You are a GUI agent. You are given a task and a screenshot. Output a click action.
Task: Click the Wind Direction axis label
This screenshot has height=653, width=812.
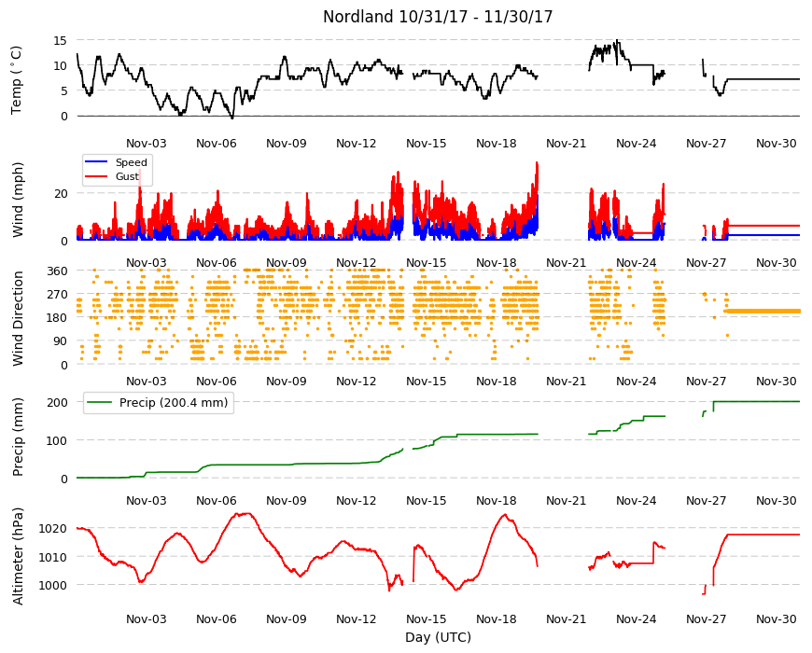[18, 318]
